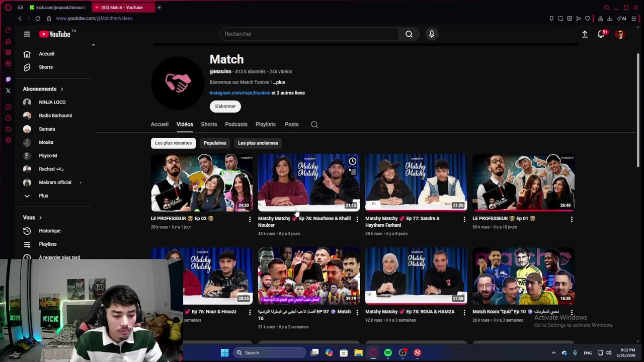
Task: Open the Sandra & Haythem Farhani thumbnail
Action: coord(416,183)
